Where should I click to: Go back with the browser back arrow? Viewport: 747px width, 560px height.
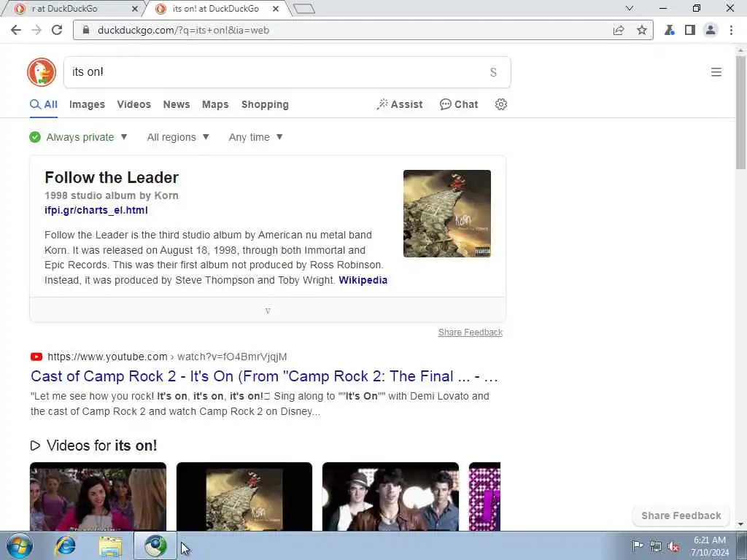tap(16, 30)
